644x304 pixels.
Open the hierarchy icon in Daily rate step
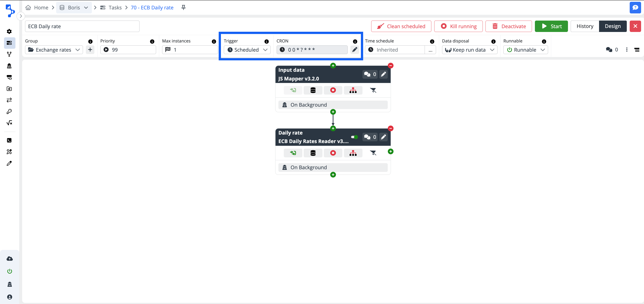[x=353, y=153]
